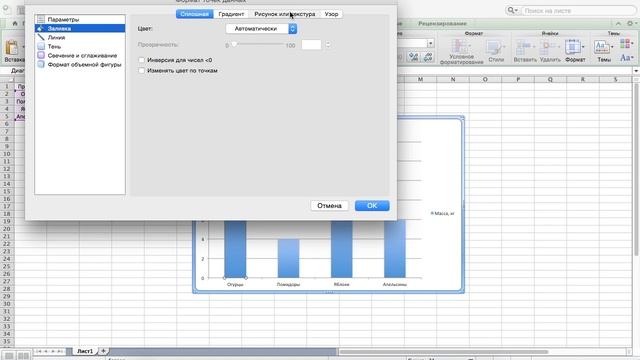Screen dimensions: 640x360
Task: Click the Масса, кг chart legend
Action: coord(442,213)
